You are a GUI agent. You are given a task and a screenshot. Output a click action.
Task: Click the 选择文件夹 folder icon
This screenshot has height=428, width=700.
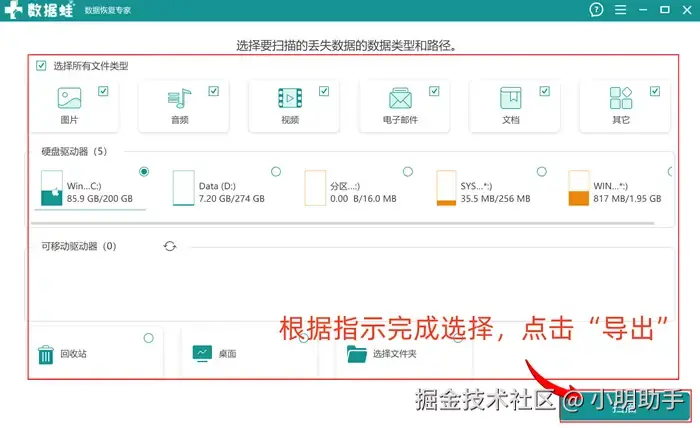tap(357, 354)
